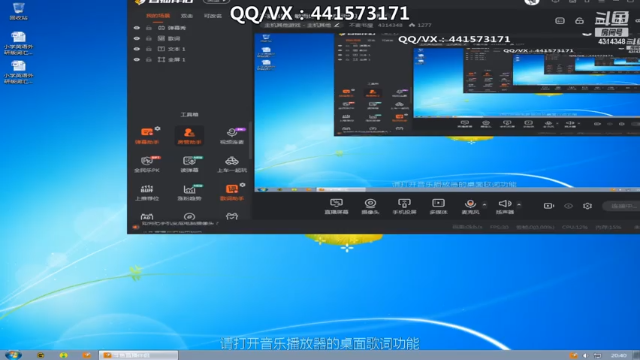Open the 全民乐PK tool
This screenshot has width=640, height=360.
pyautogui.click(x=147, y=164)
